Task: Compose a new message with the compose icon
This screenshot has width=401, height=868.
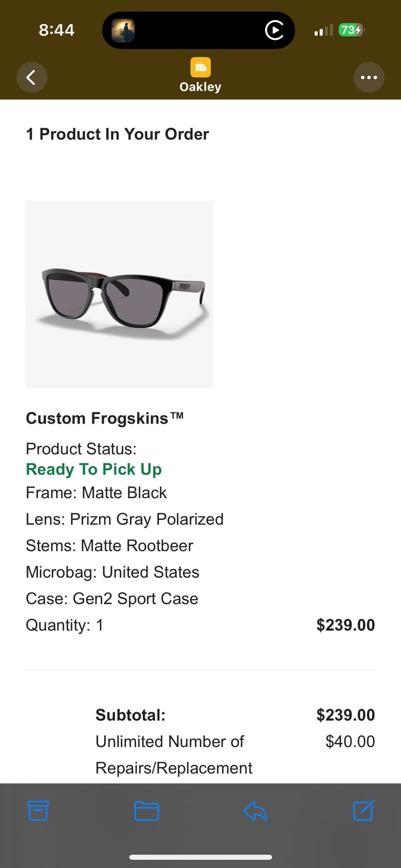Action: click(x=363, y=810)
